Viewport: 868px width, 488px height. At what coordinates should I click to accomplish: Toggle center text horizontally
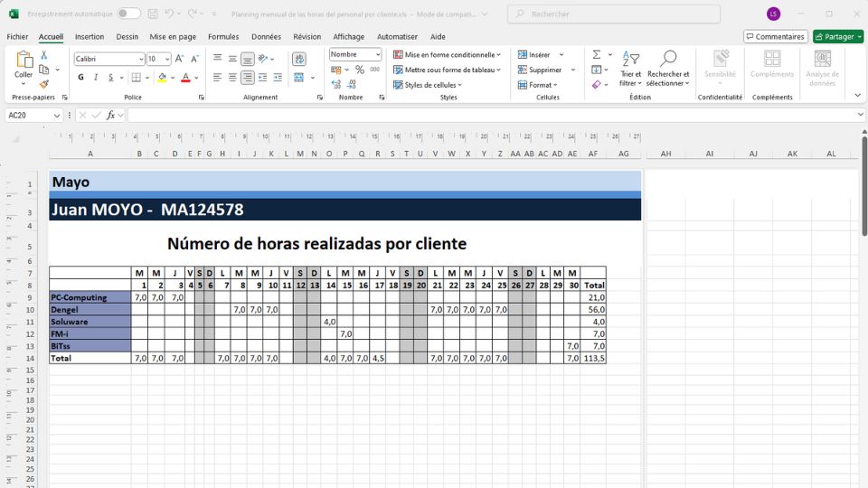[232, 78]
